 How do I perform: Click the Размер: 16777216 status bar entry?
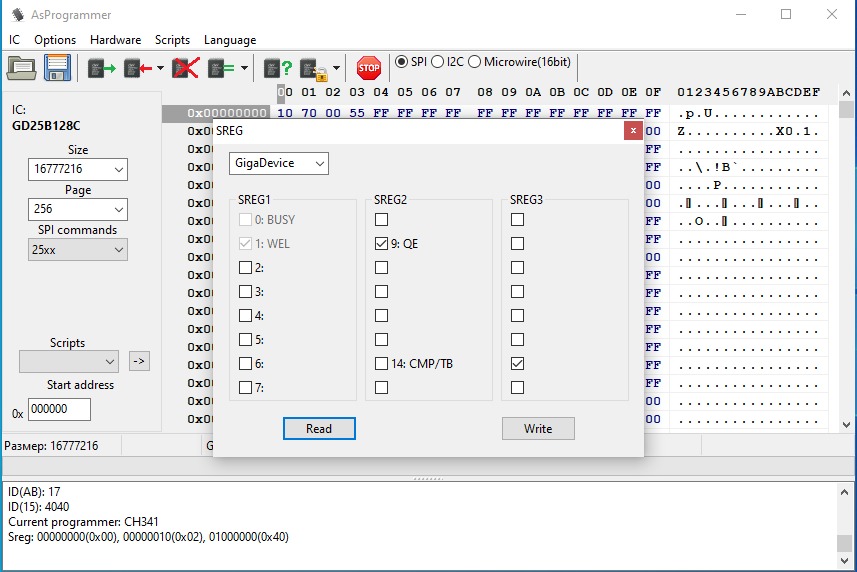tap(51, 446)
